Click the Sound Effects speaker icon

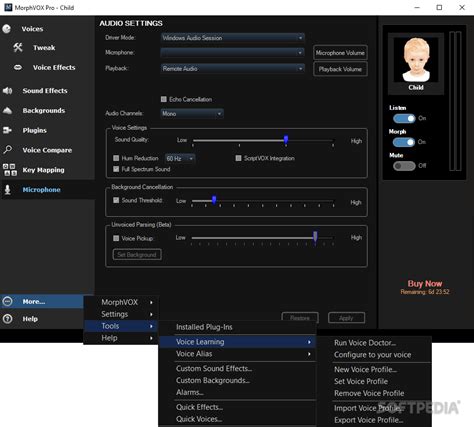7,91
